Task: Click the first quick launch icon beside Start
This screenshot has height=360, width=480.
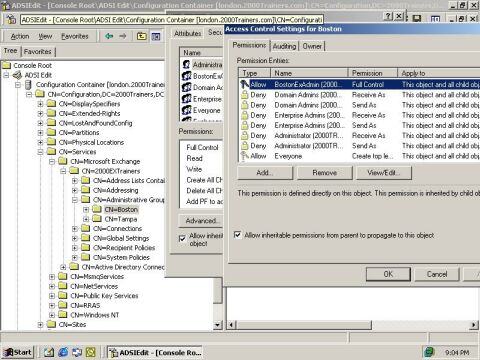Action: 49,352
